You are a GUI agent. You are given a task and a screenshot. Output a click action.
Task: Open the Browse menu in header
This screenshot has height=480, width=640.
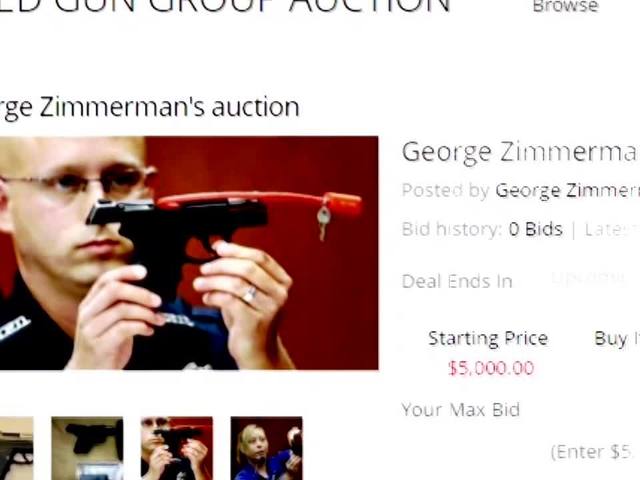click(x=565, y=6)
